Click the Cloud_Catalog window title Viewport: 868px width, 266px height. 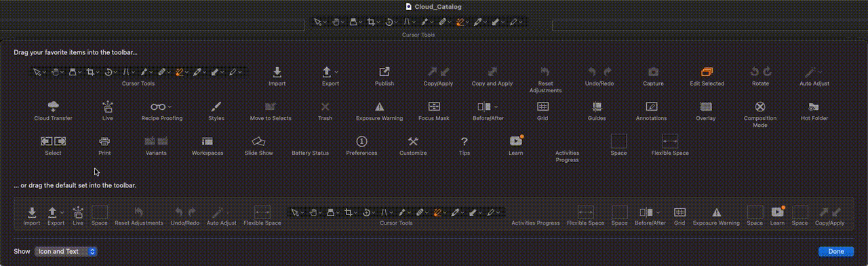pyautogui.click(x=438, y=6)
